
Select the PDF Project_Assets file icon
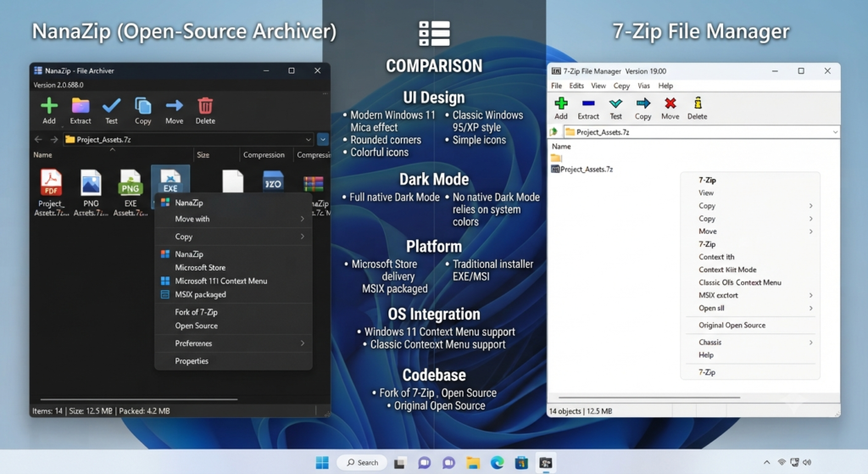pos(51,183)
